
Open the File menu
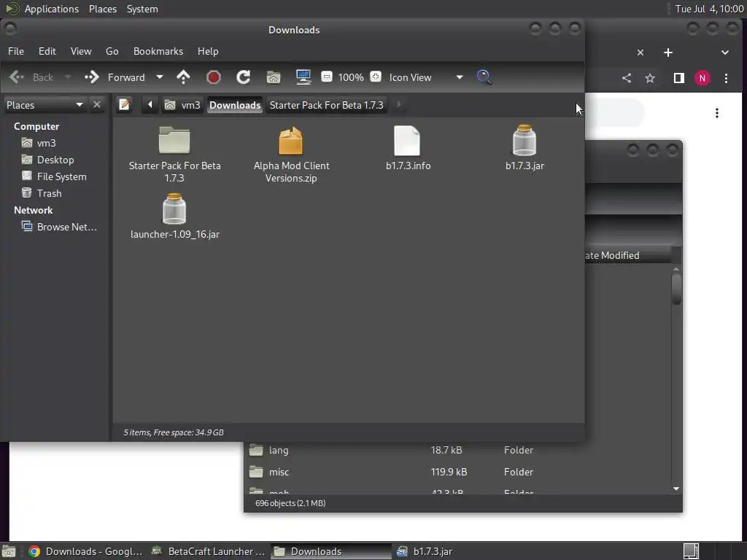16,51
